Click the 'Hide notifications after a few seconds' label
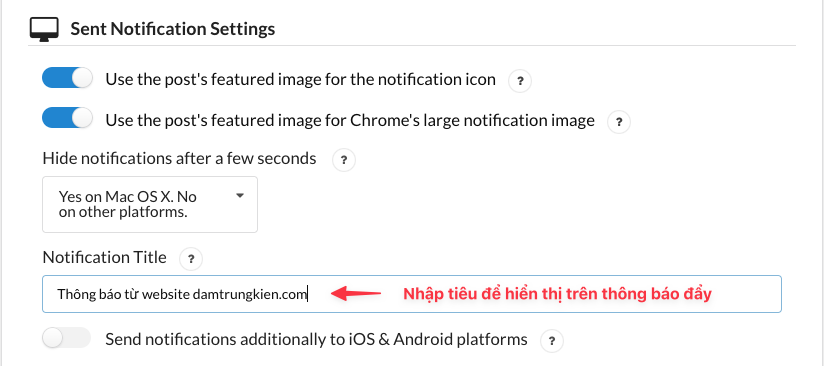The height and width of the screenshot is (366, 825). pos(179,158)
